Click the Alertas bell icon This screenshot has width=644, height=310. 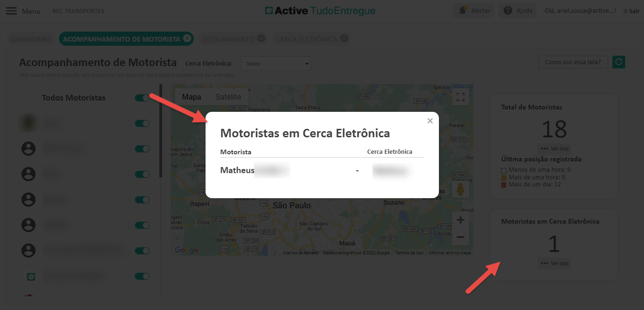(x=462, y=10)
